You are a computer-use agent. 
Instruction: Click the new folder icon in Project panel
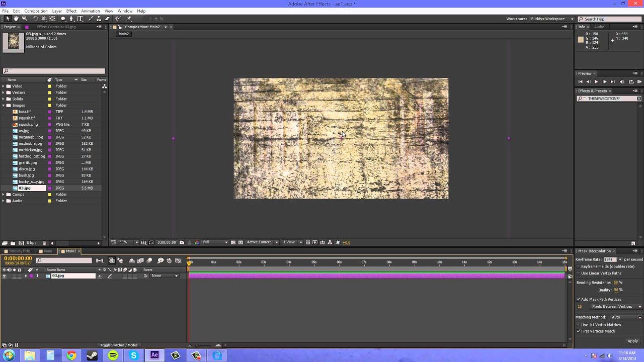(13, 243)
